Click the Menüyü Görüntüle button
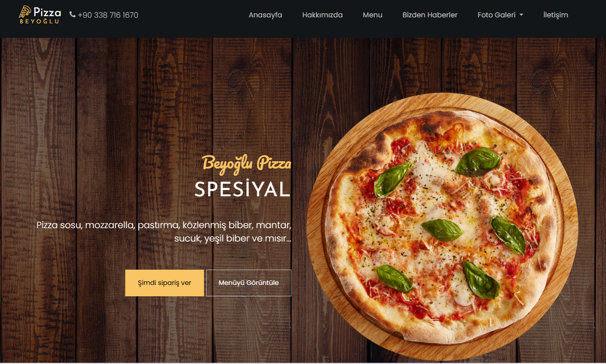The width and height of the screenshot is (606, 364). coord(249,283)
